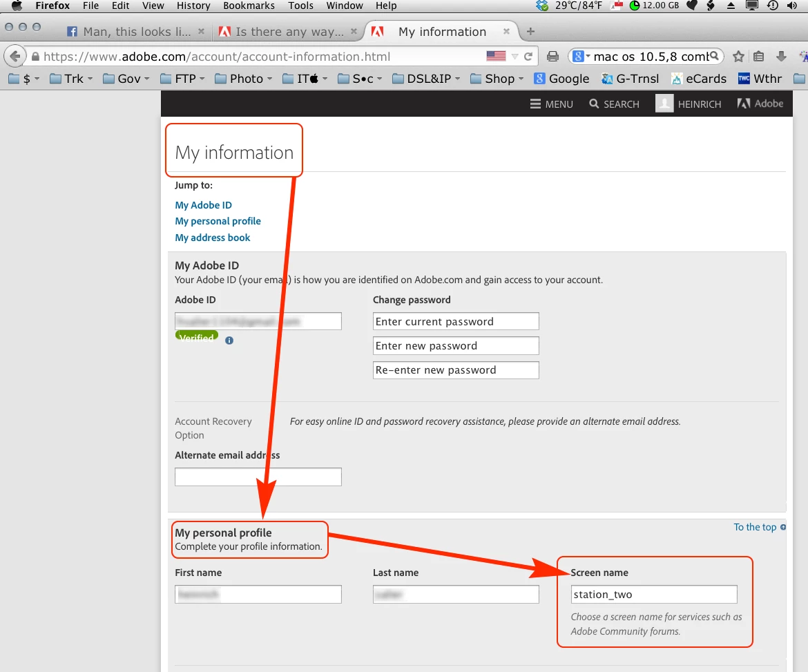Expand the $ bookmarks folder
The height and width of the screenshot is (672, 808).
tap(23, 78)
